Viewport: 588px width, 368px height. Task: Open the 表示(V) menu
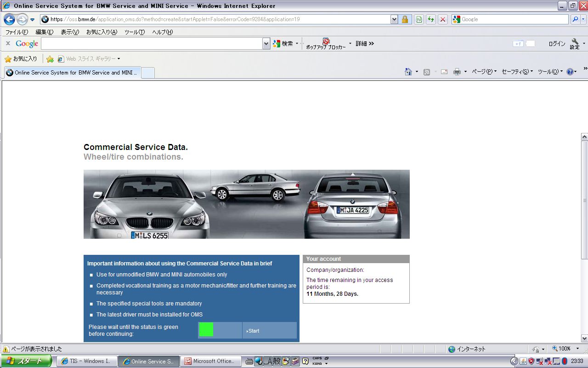point(70,32)
